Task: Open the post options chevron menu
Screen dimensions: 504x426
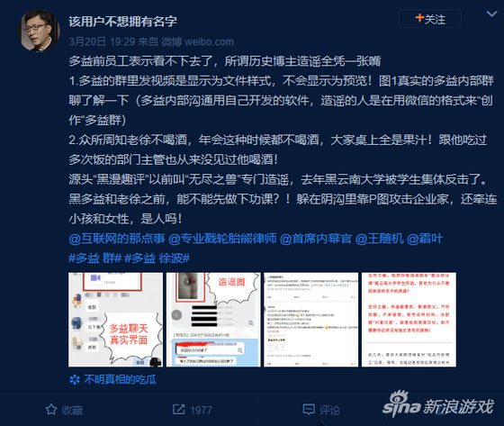Action: click(491, 14)
